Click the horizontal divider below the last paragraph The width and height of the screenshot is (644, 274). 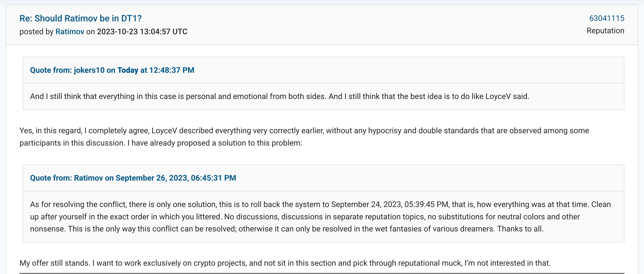322,273
